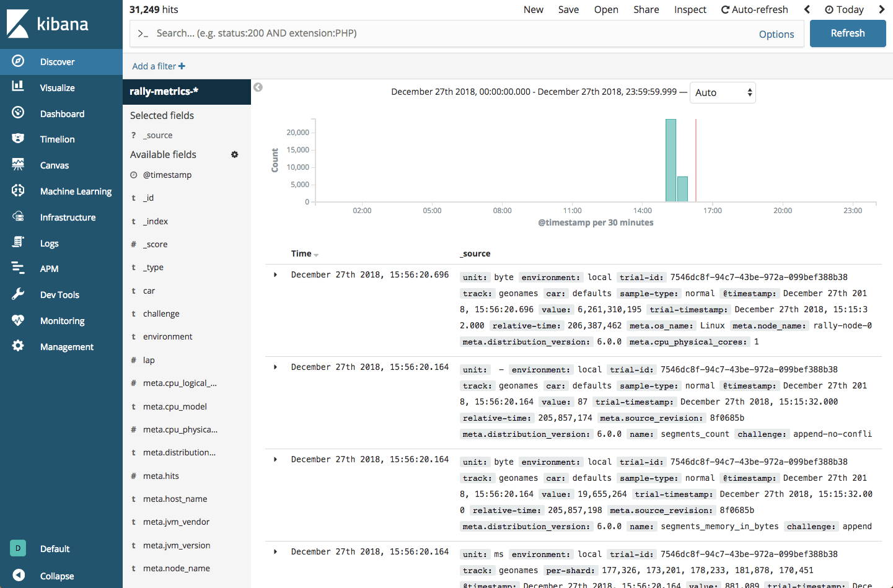
Task: Click Share in top menu
Action: coord(646,9)
